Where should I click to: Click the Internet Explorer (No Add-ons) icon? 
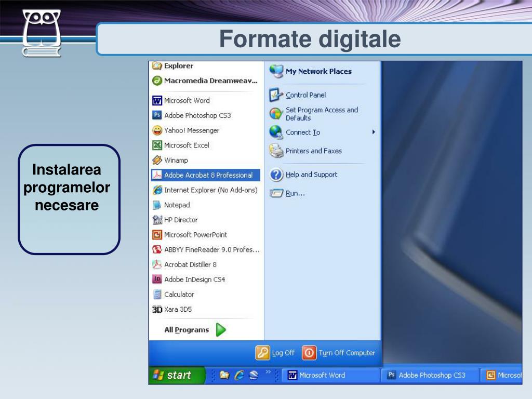(157, 190)
